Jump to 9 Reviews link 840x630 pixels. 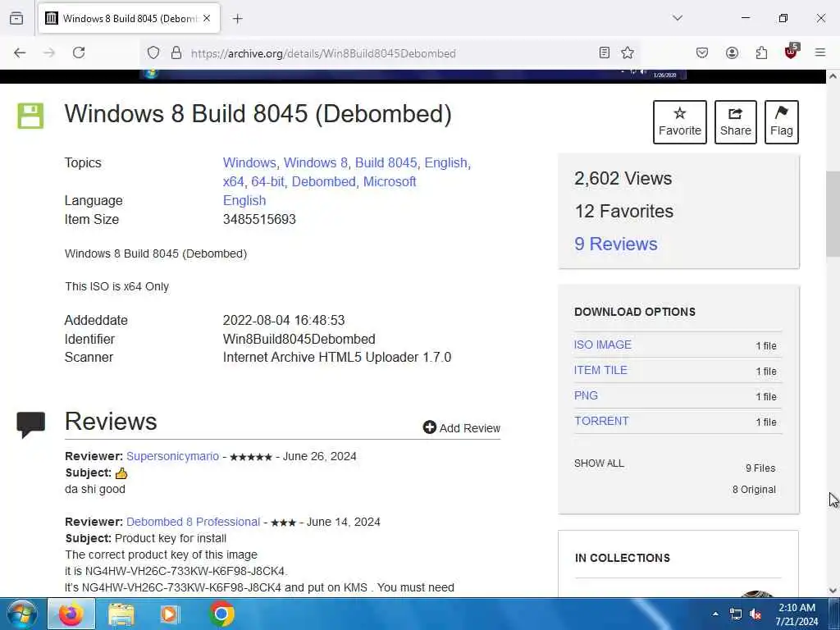615,244
